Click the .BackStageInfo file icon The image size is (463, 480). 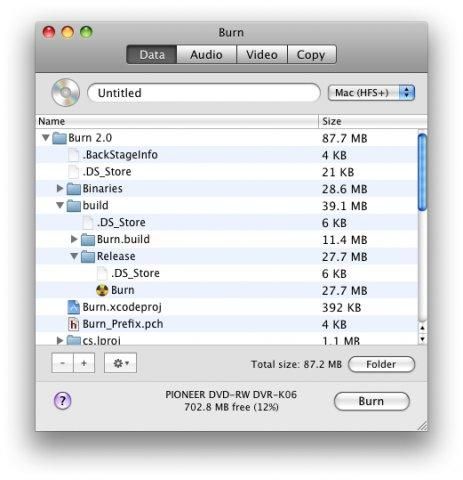click(x=73, y=155)
